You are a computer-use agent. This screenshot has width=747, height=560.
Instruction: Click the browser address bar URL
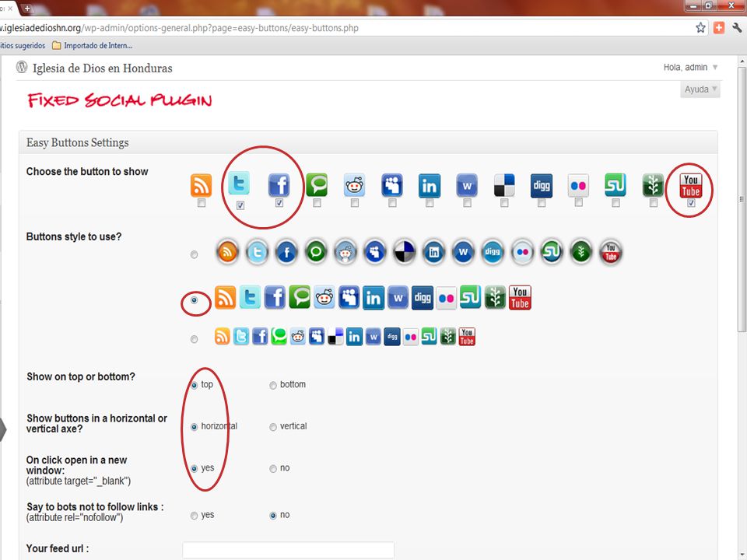(179, 28)
